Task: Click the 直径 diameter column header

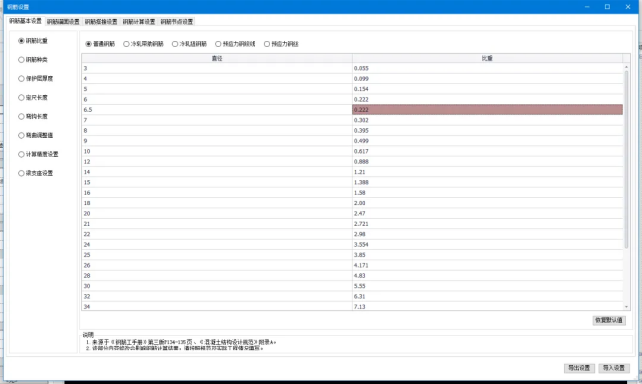Action: [217, 58]
